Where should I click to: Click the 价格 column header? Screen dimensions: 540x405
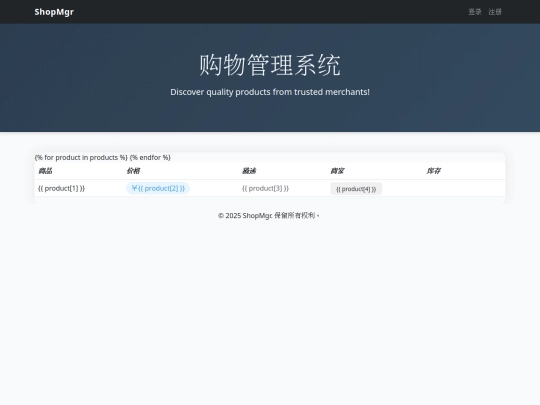[133, 171]
